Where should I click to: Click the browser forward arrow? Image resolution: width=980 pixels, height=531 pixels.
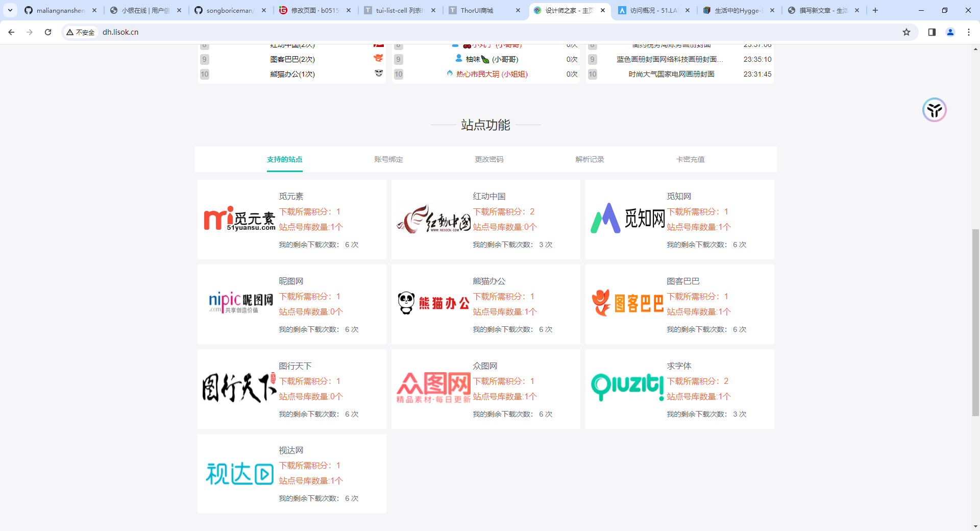pos(30,32)
